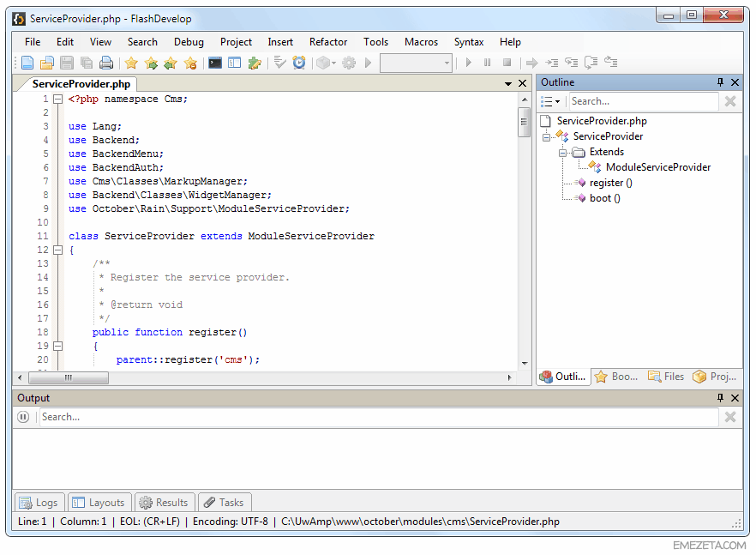Go to next bookmark star icon

tap(151, 63)
